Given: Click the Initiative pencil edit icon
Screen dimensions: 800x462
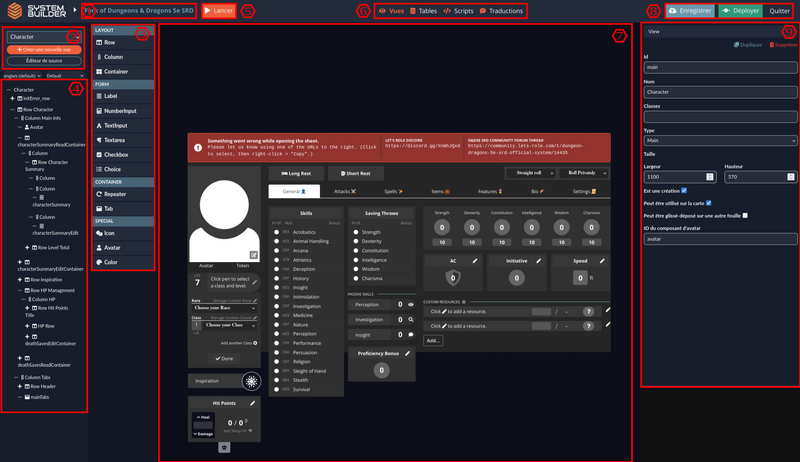Looking at the screenshot, I should pyautogui.click(x=539, y=261).
